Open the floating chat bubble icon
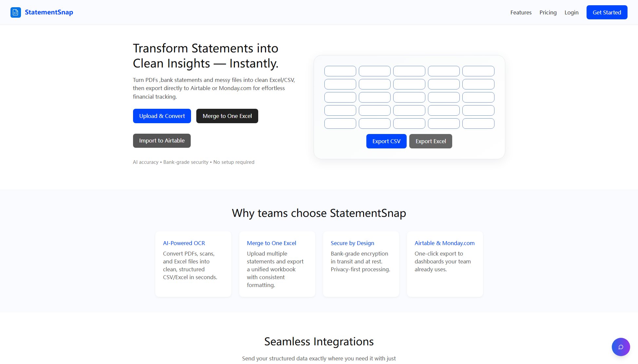 click(621, 347)
